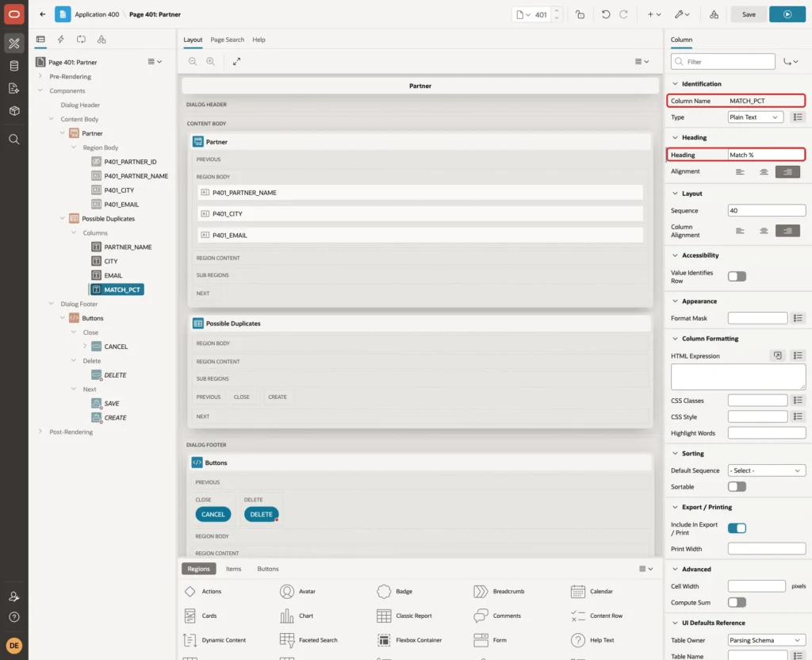Open SQL Workshop database icon in sidebar

click(14, 66)
